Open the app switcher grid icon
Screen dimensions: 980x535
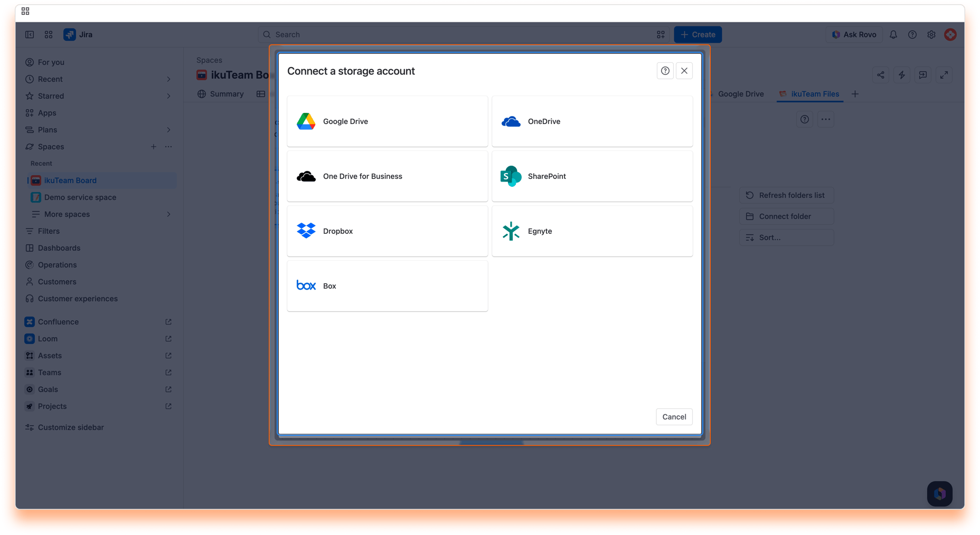[49, 35]
